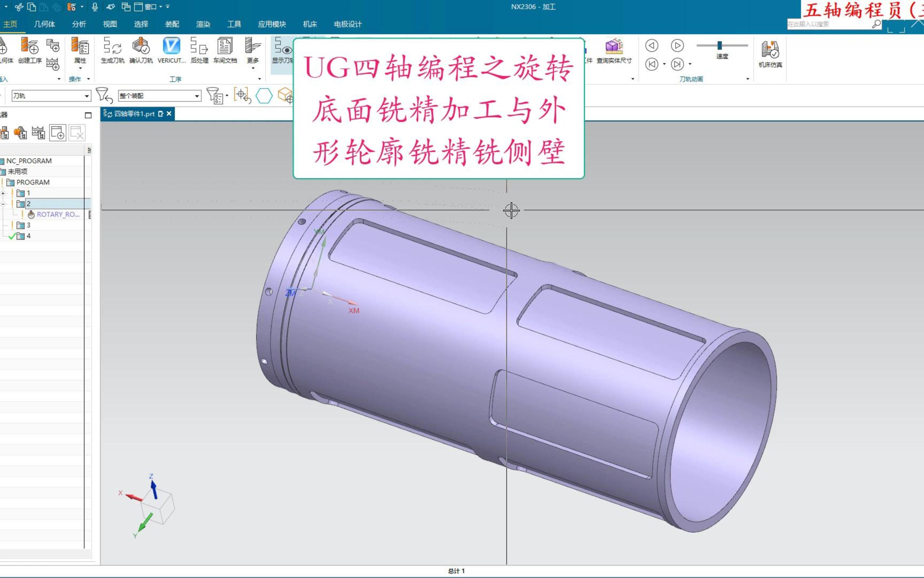This screenshot has width=924, height=578.
Task: Click the reset filter funnel icon
Action: click(104, 95)
